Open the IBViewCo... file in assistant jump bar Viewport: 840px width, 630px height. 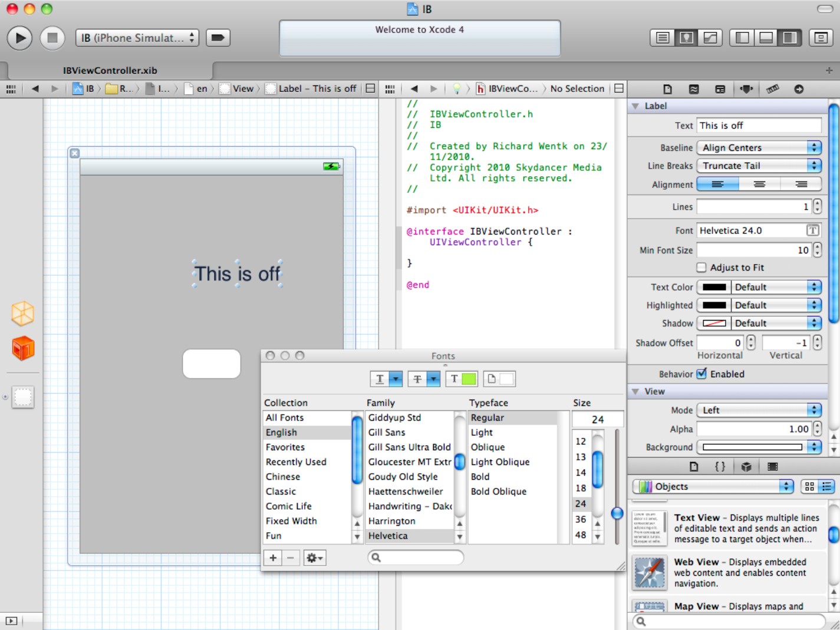point(507,88)
